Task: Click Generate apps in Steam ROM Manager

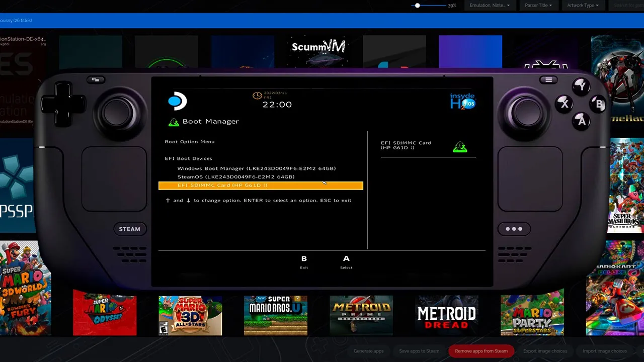Action: pyautogui.click(x=368, y=351)
